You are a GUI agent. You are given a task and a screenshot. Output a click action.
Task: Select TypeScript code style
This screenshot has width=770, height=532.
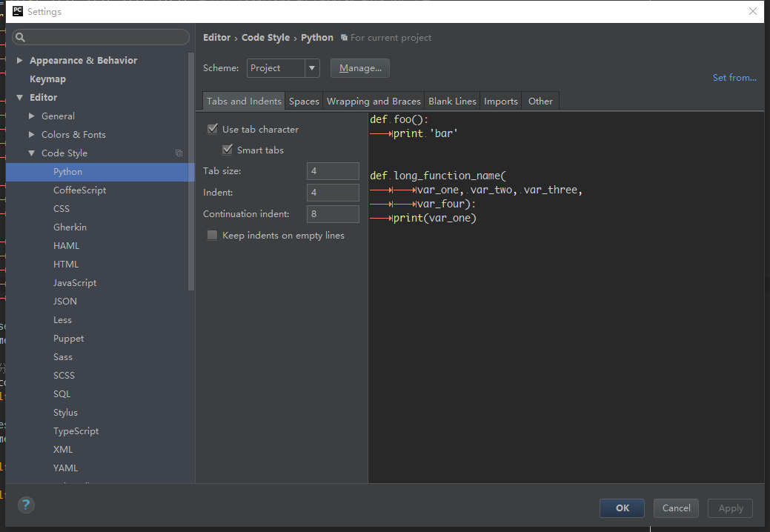click(x=76, y=431)
